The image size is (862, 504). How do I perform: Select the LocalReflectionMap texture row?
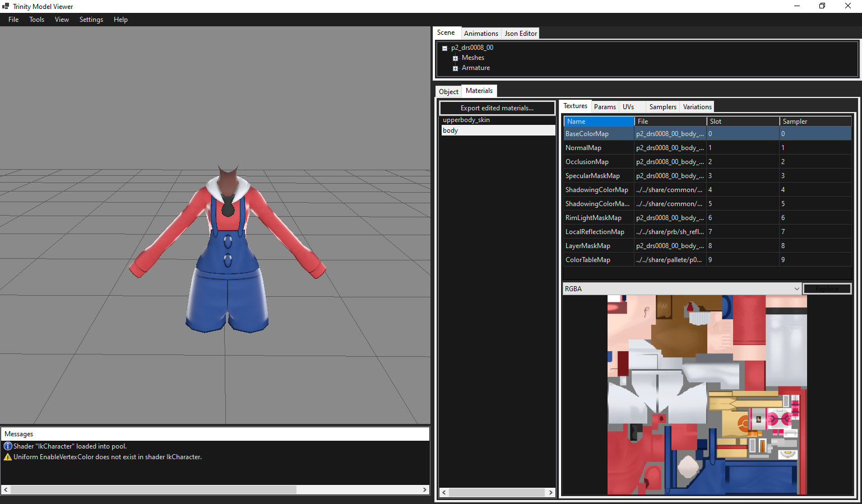(707, 232)
